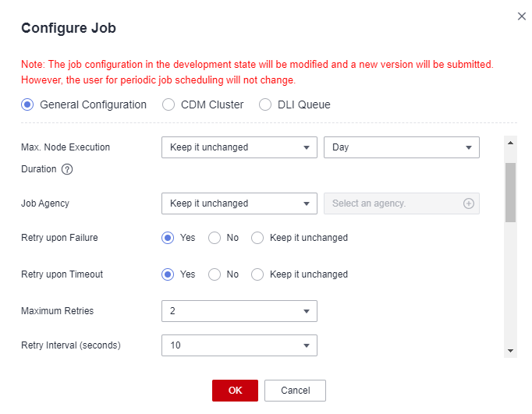
Task: Click the scrollbar up arrow
Action: [x=510, y=143]
